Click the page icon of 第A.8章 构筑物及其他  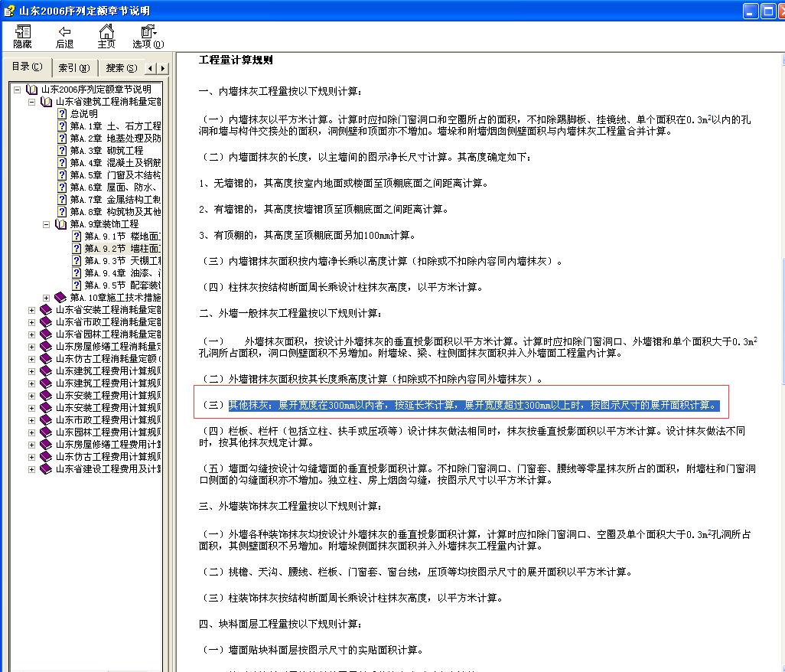(61, 212)
